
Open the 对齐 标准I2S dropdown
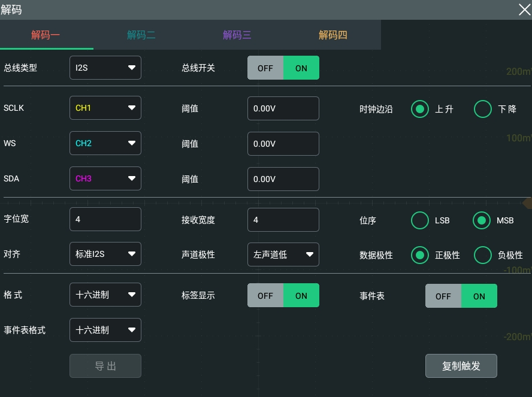[x=105, y=254]
